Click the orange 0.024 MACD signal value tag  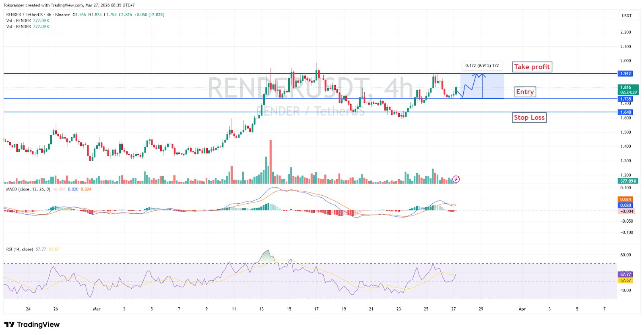625,199
